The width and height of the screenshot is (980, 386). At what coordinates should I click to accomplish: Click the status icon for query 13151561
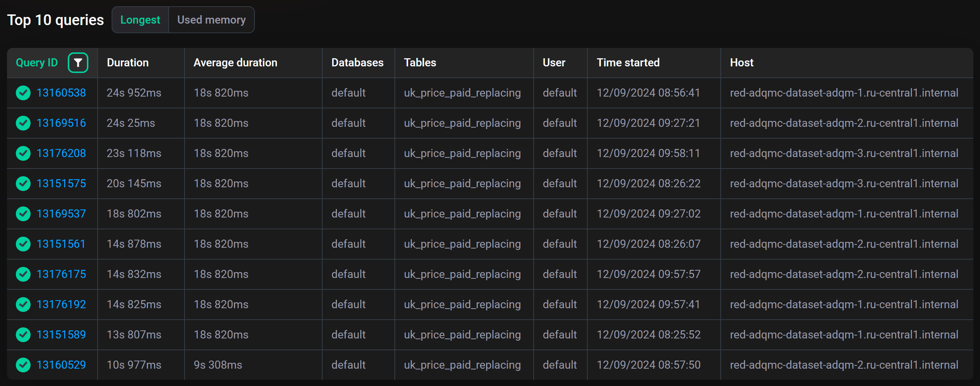pos(23,244)
